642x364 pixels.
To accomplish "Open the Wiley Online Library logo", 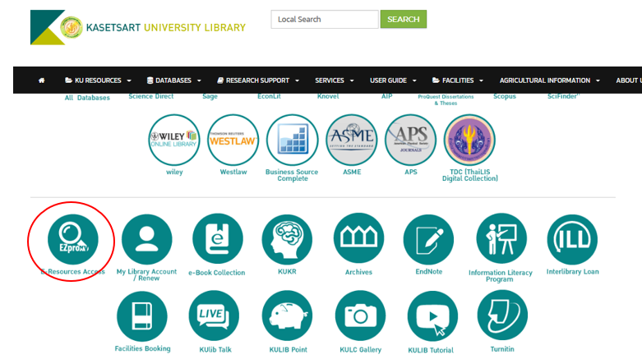I will pos(174,140).
